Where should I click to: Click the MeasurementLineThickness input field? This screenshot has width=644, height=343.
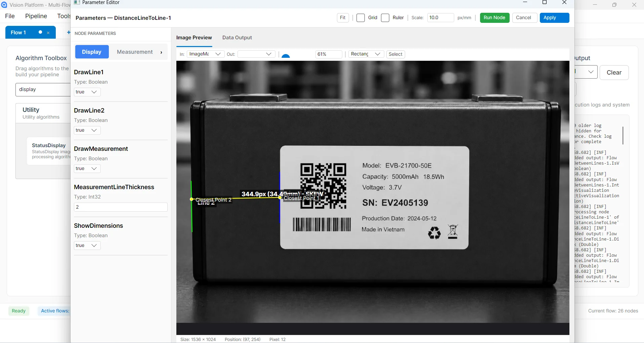coord(121,207)
